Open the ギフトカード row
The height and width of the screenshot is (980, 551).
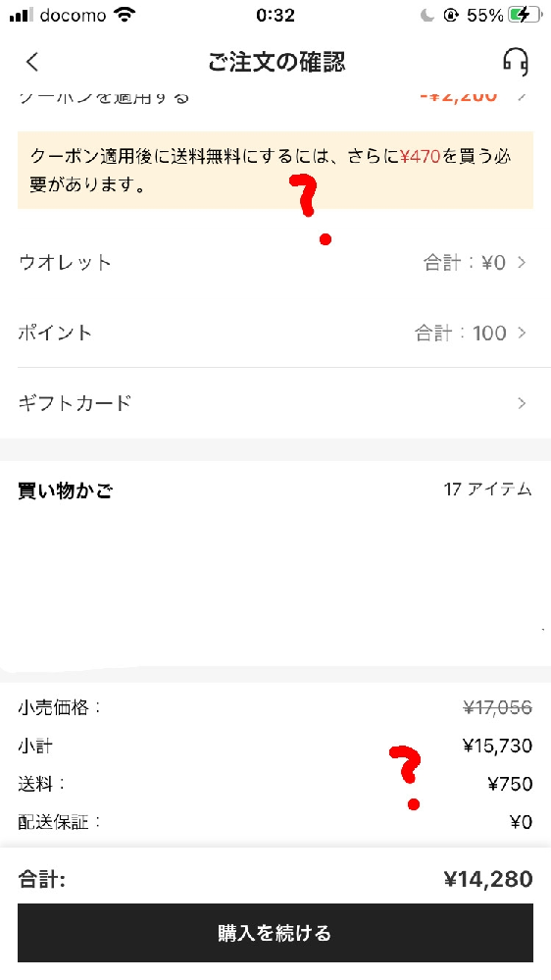(x=275, y=403)
